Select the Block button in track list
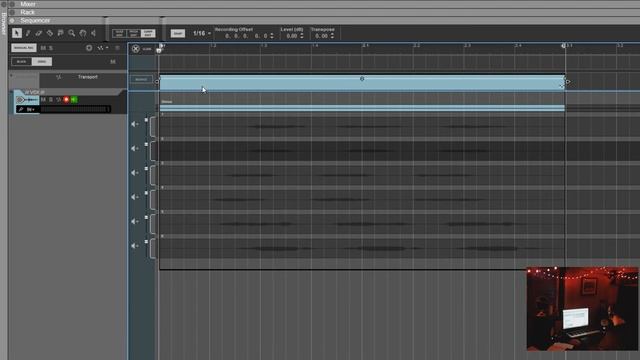640x360 pixels. (21, 62)
